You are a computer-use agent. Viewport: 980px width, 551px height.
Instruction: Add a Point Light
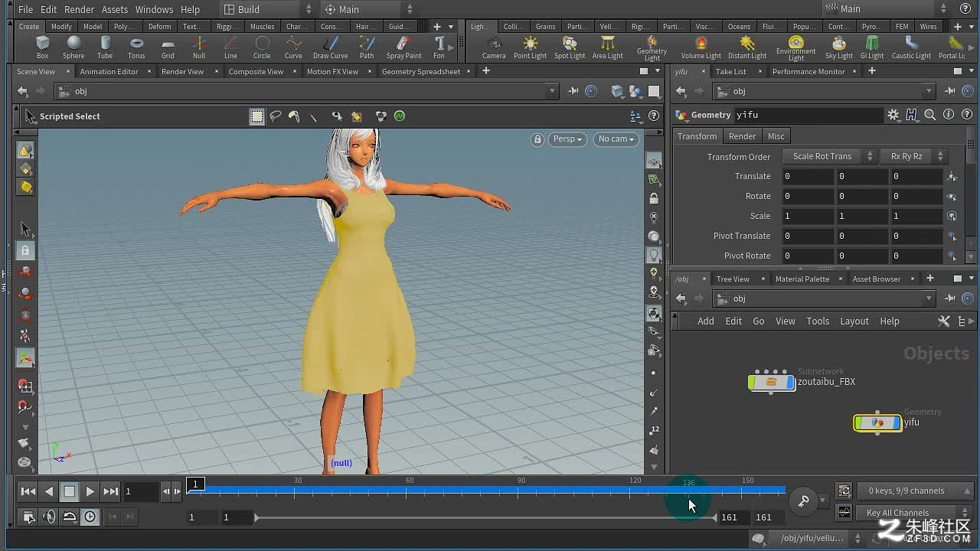click(530, 47)
